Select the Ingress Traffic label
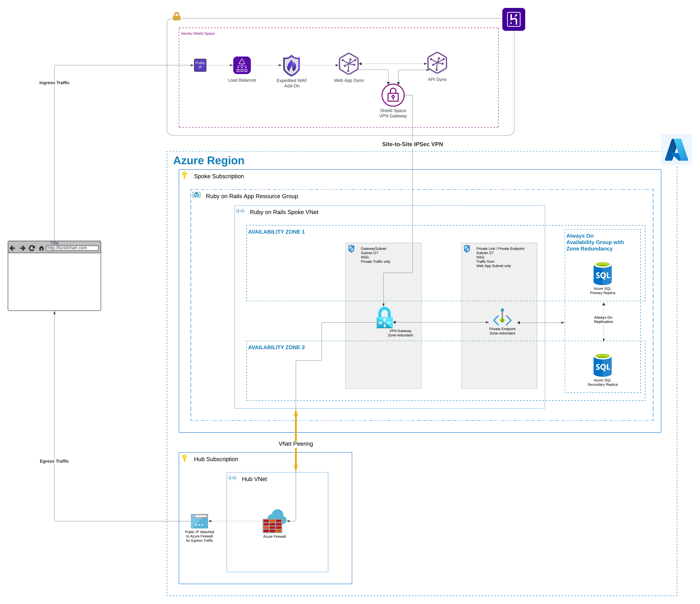700x604 pixels. 54,83
